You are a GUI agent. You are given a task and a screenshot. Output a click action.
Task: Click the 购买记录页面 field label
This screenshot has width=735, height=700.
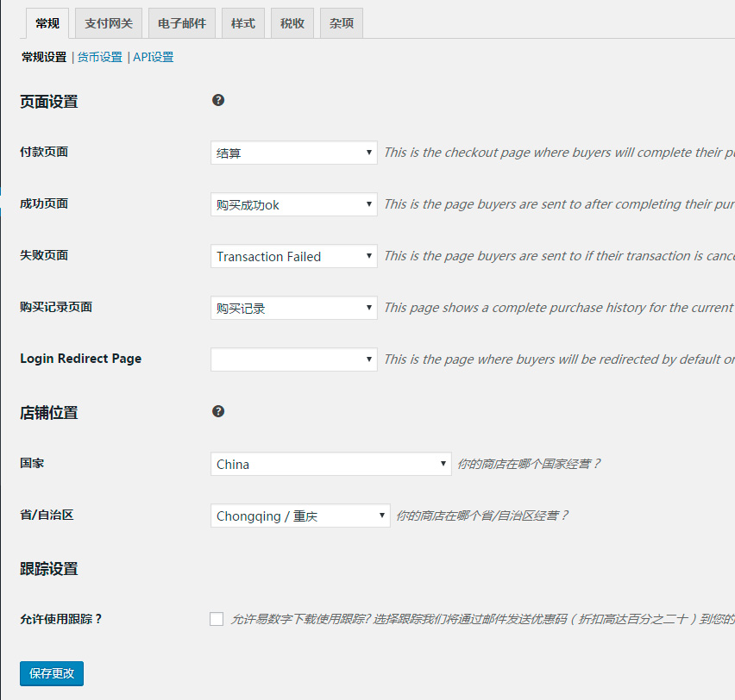[x=56, y=307]
